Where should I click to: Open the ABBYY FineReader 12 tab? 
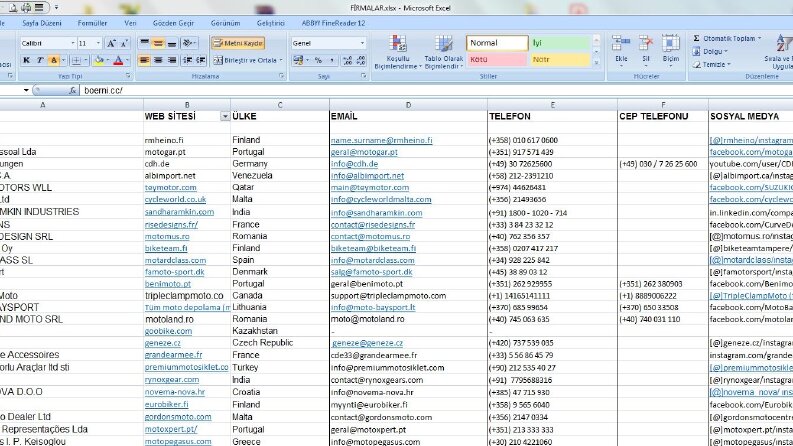pyautogui.click(x=333, y=23)
